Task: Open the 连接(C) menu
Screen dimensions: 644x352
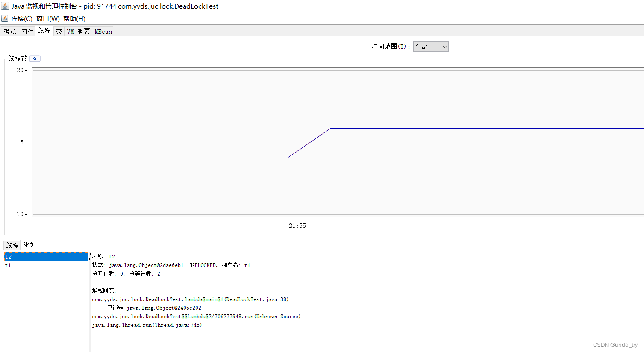Action: click(21, 19)
